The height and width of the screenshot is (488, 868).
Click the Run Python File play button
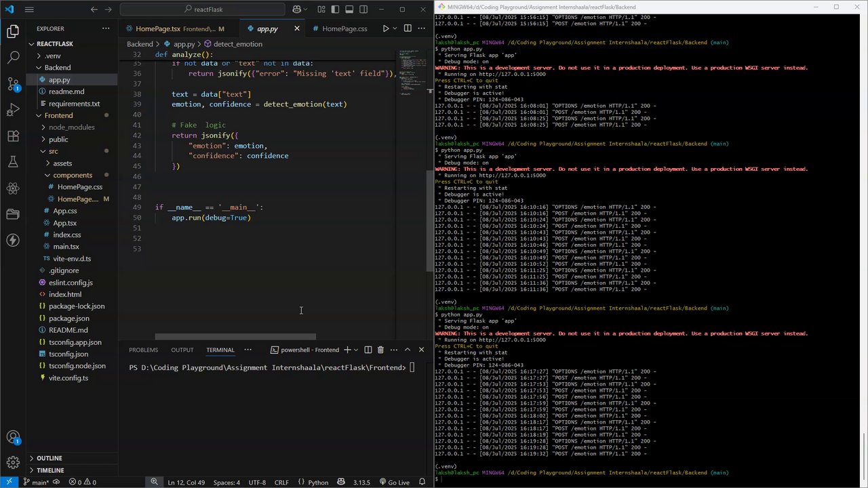385,28
